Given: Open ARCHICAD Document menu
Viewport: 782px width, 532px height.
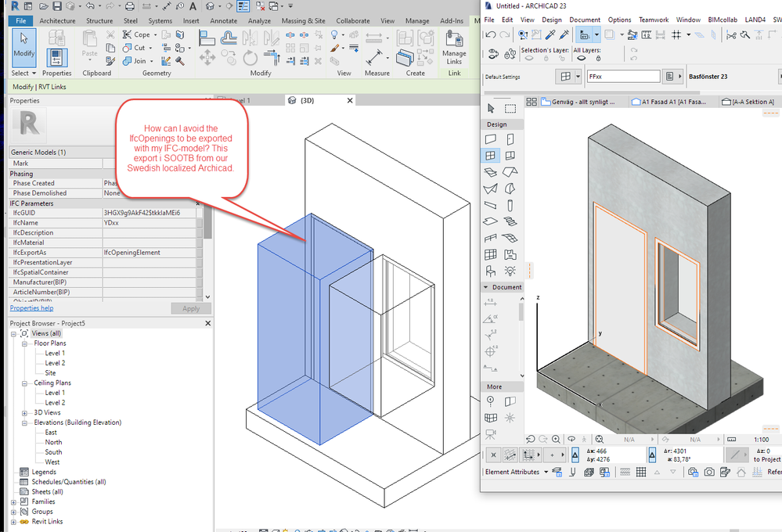Looking at the screenshot, I should pos(585,20).
